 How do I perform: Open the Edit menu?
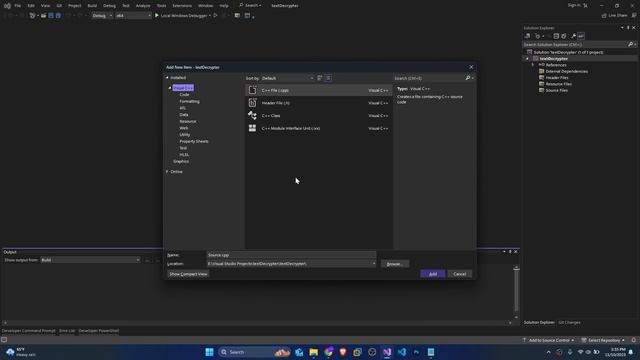pyautogui.click(x=31, y=6)
